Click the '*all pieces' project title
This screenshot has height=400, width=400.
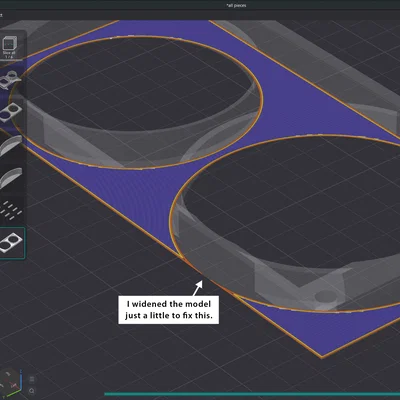(x=236, y=5)
